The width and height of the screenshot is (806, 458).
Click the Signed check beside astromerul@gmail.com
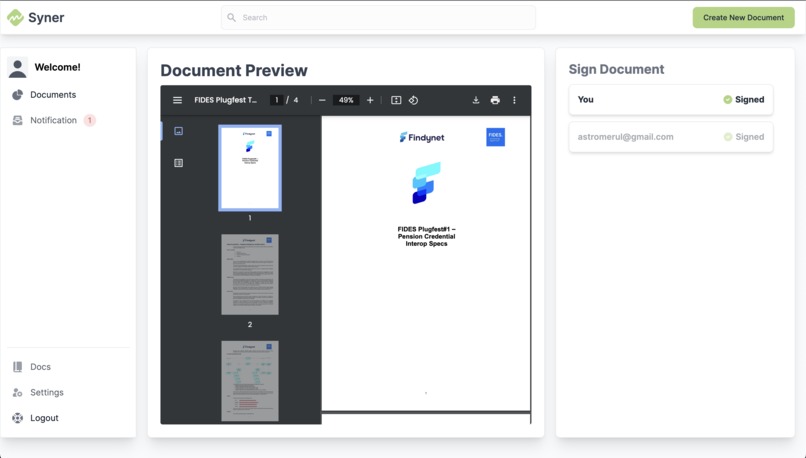tap(728, 137)
